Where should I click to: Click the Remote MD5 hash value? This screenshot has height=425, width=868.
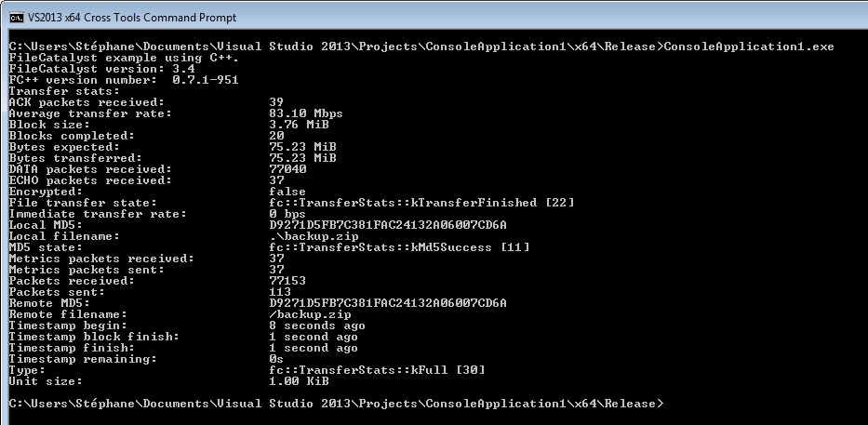pos(388,303)
